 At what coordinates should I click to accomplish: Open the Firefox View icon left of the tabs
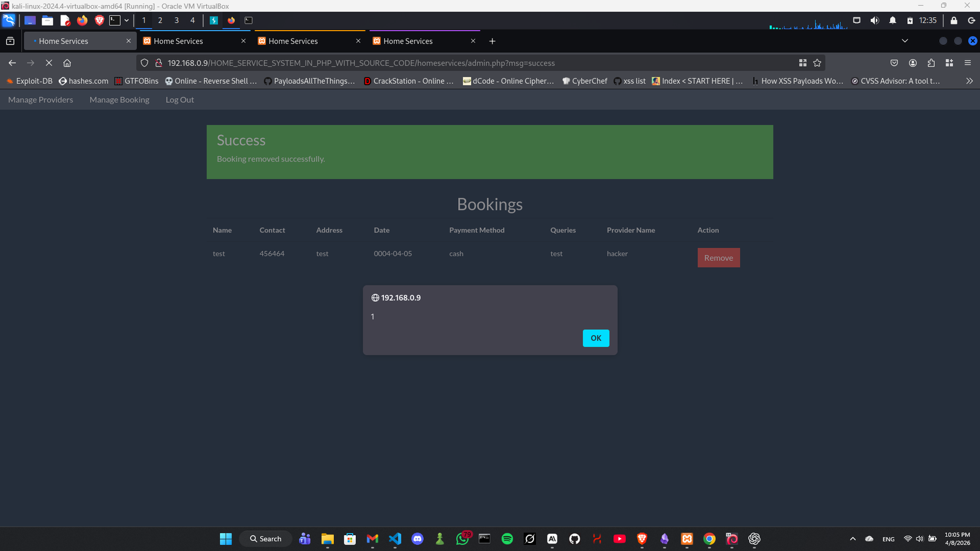(10, 41)
